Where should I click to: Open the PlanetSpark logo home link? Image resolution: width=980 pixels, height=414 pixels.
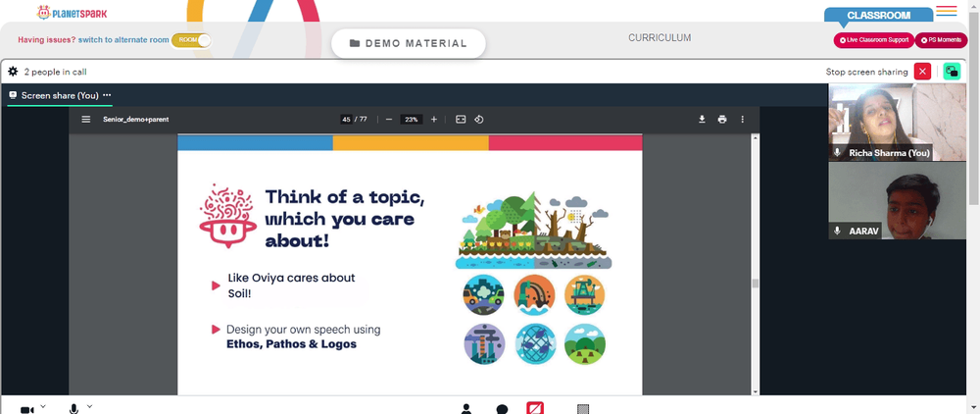click(72, 12)
